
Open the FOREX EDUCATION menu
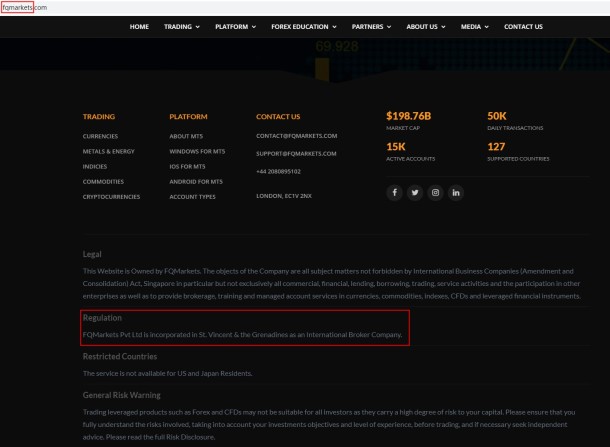click(304, 26)
